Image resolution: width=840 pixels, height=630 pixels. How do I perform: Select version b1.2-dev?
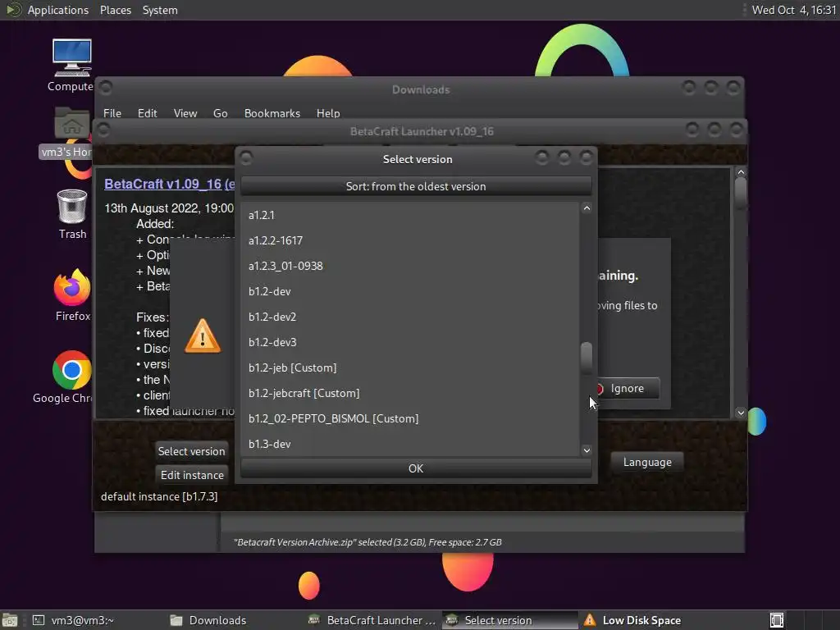click(410, 291)
